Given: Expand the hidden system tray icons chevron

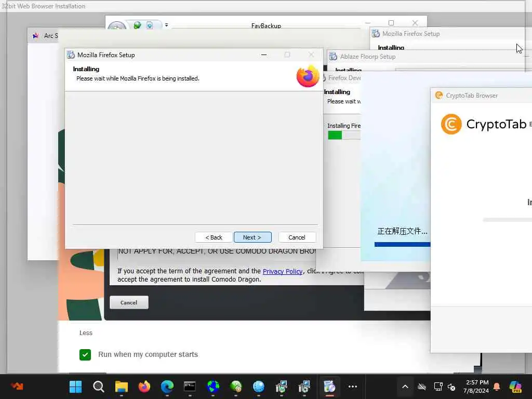Looking at the screenshot, I should (405, 387).
